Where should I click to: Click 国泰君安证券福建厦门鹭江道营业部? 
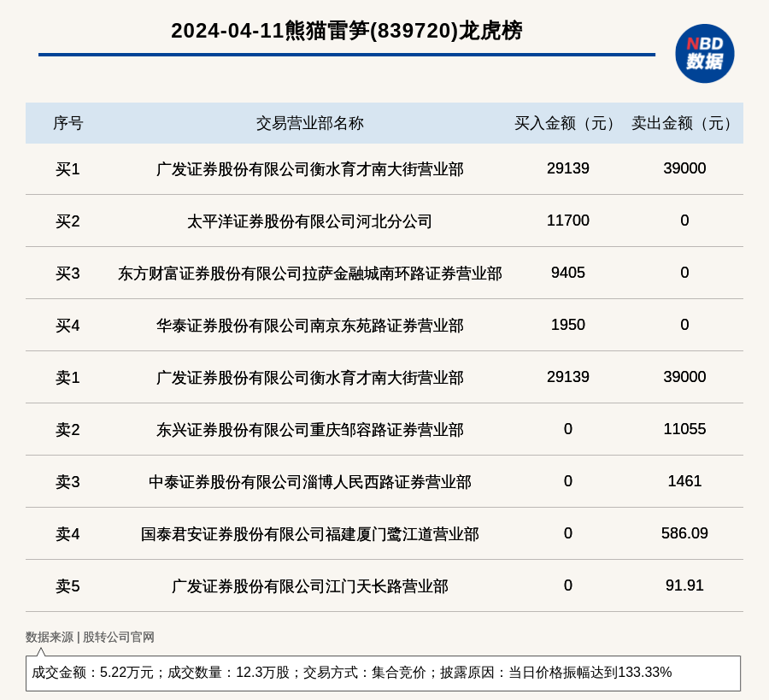[x=310, y=533]
